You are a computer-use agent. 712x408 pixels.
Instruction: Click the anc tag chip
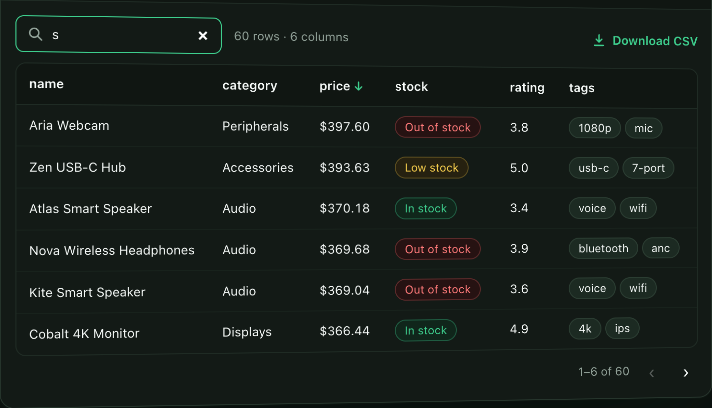point(660,248)
